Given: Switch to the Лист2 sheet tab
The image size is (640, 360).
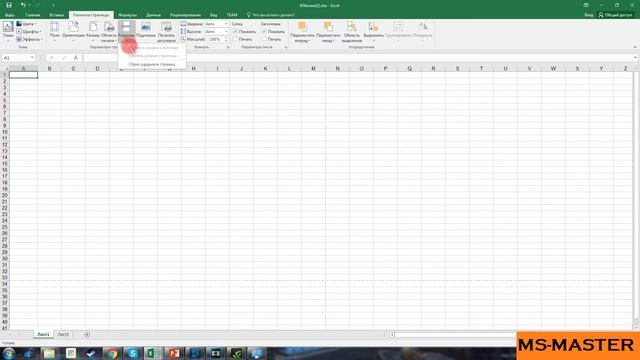Looking at the screenshot, I should click(x=63, y=334).
